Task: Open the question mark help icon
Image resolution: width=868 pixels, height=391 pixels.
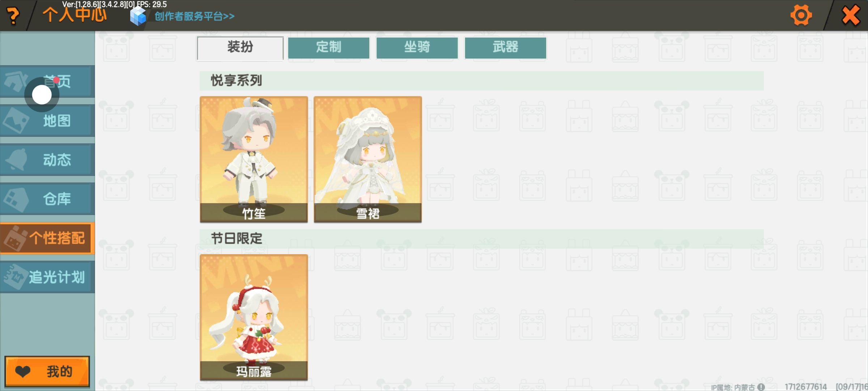Action: (x=13, y=16)
